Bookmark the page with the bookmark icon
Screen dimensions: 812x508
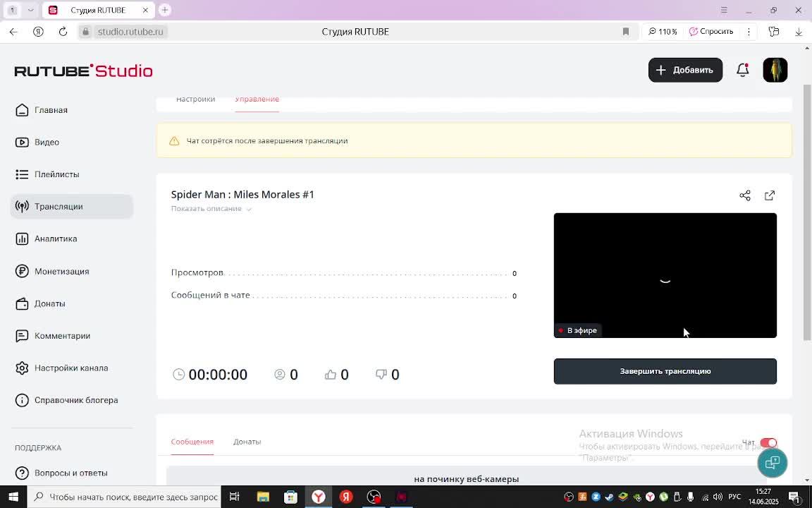pyautogui.click(x=626, y=32)
